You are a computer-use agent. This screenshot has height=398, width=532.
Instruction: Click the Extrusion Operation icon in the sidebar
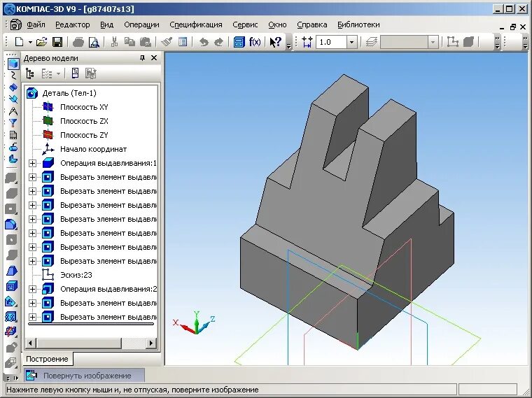[11, 178]
